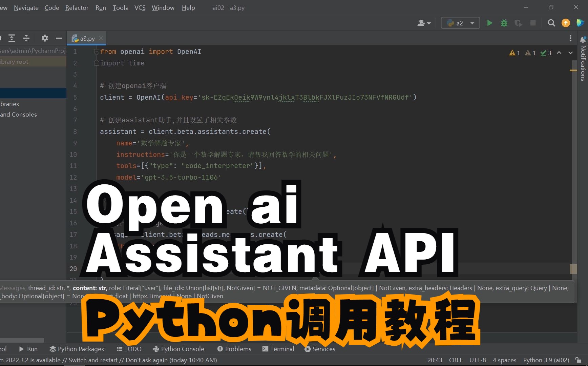The width and height of the screenshot is (588, 366).
Task: Open the Python Console tool window
Action: click(x=179, y=349)
